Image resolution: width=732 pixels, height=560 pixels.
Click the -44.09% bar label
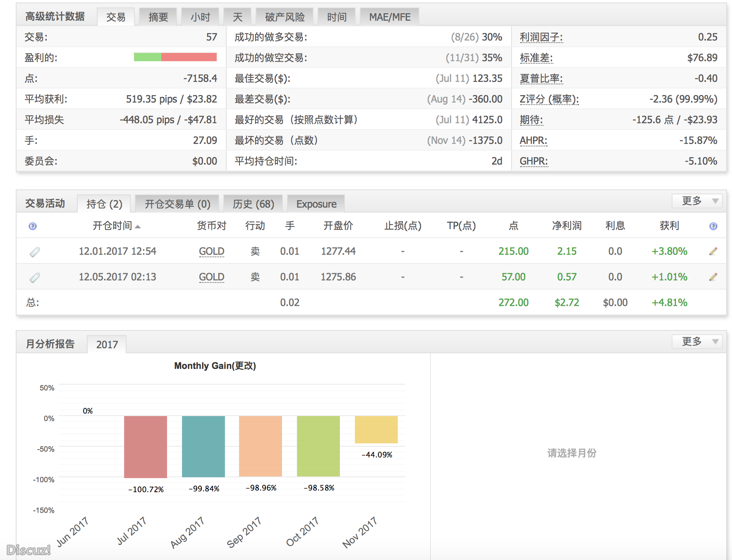coord(377,455)
